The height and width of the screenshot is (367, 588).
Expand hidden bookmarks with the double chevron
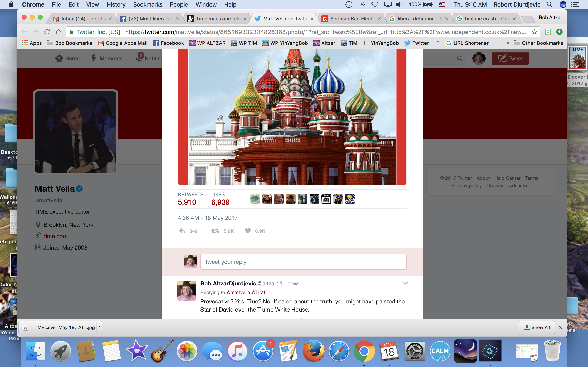pyautogui.click(x=508, y=43)
